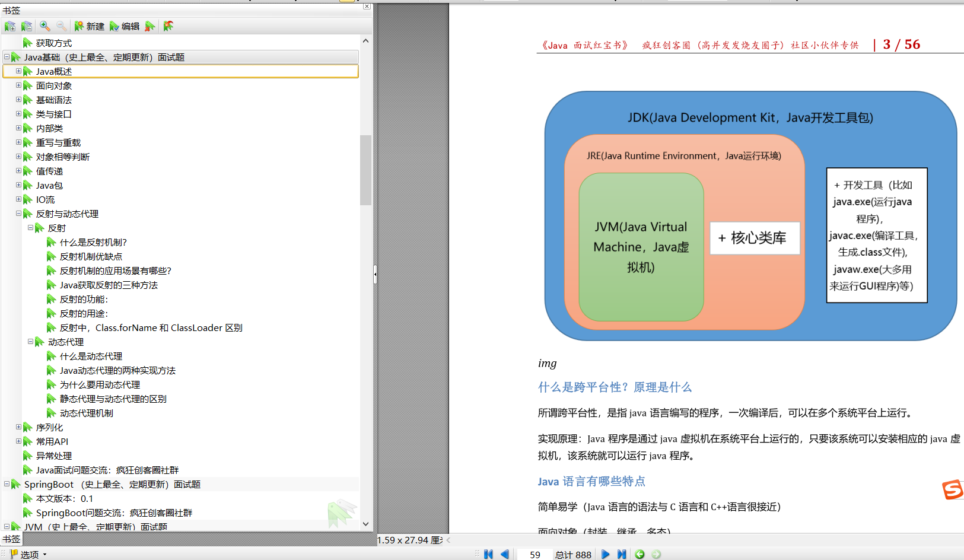
Task: Jump to the last page
Action: click(x=622, y=554)
